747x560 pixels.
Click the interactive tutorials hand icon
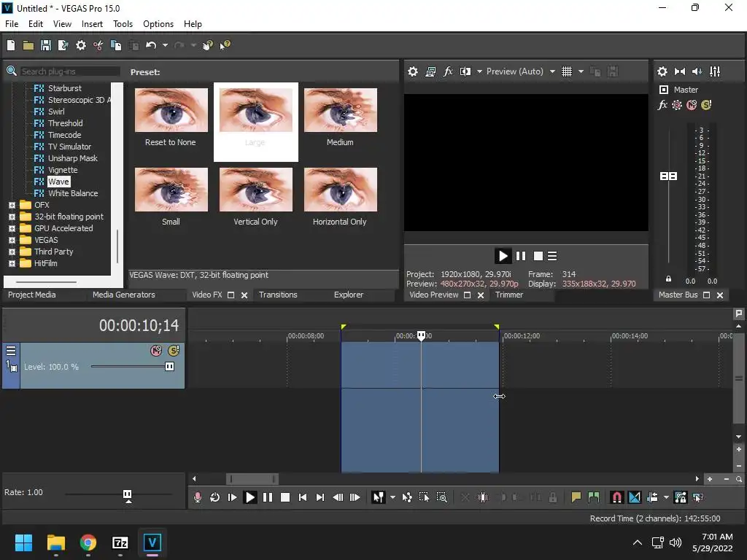click(207, 45)
